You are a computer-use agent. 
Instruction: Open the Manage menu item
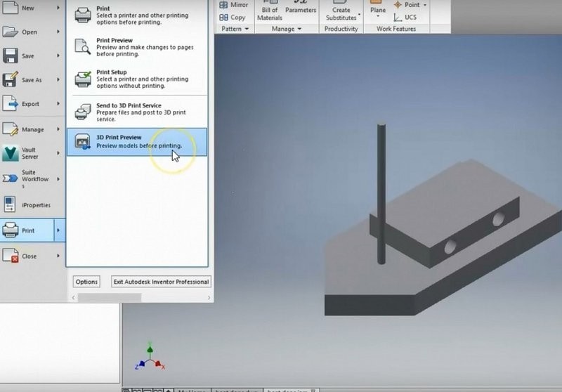32,129
